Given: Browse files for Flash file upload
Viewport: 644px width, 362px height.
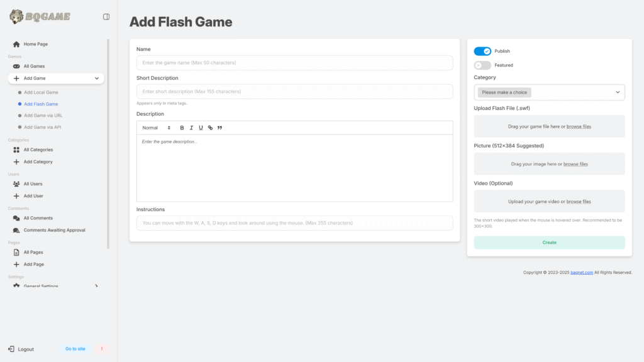Looking at the screenshot, I should 579,126.
